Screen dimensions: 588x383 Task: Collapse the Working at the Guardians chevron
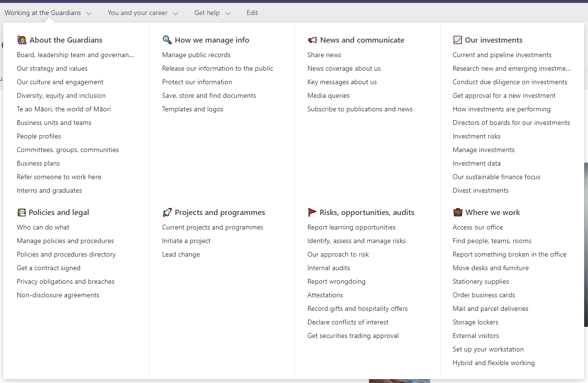89,14
